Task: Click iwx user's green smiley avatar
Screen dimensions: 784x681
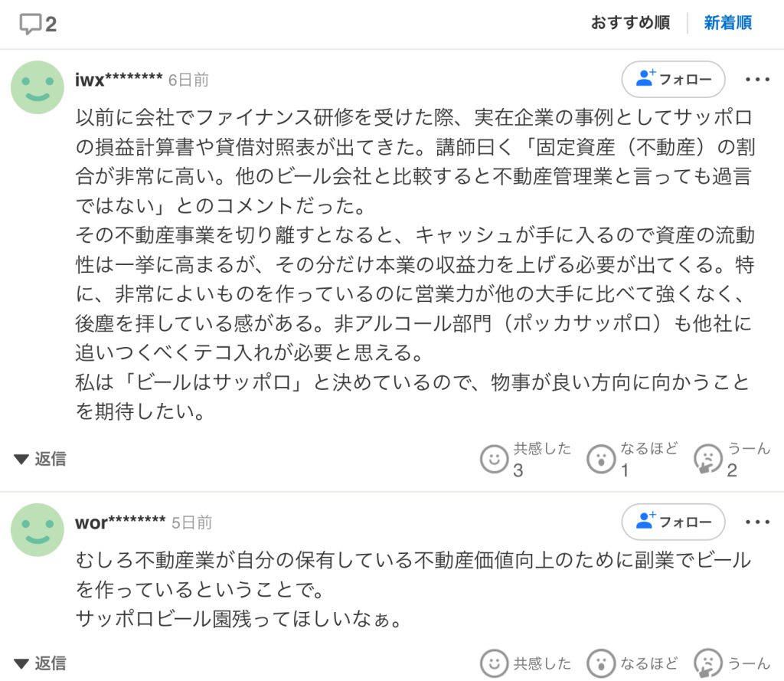Action: [38, 87]
